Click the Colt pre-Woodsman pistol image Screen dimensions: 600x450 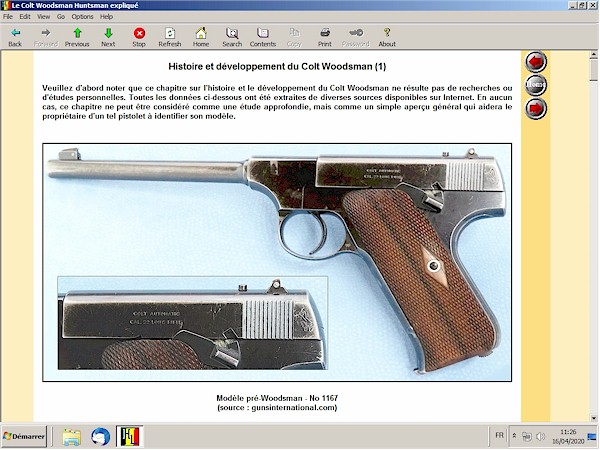tap(277, 262)
